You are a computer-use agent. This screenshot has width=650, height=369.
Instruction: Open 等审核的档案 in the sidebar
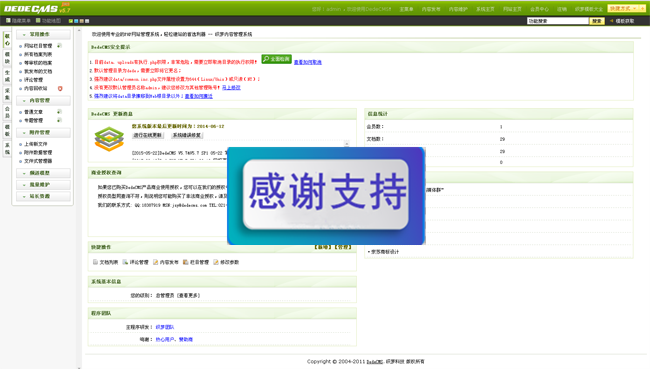pyautogui.click(x=38, y=63)
